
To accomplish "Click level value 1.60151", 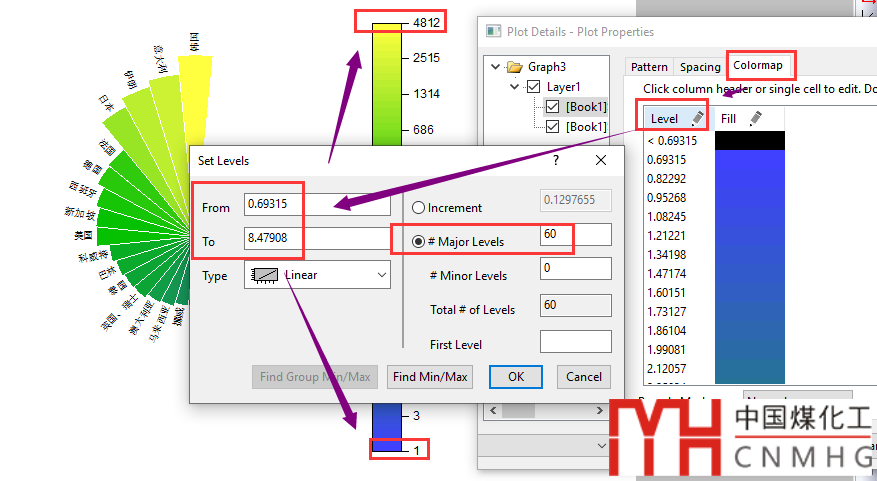I will (666, 293).
